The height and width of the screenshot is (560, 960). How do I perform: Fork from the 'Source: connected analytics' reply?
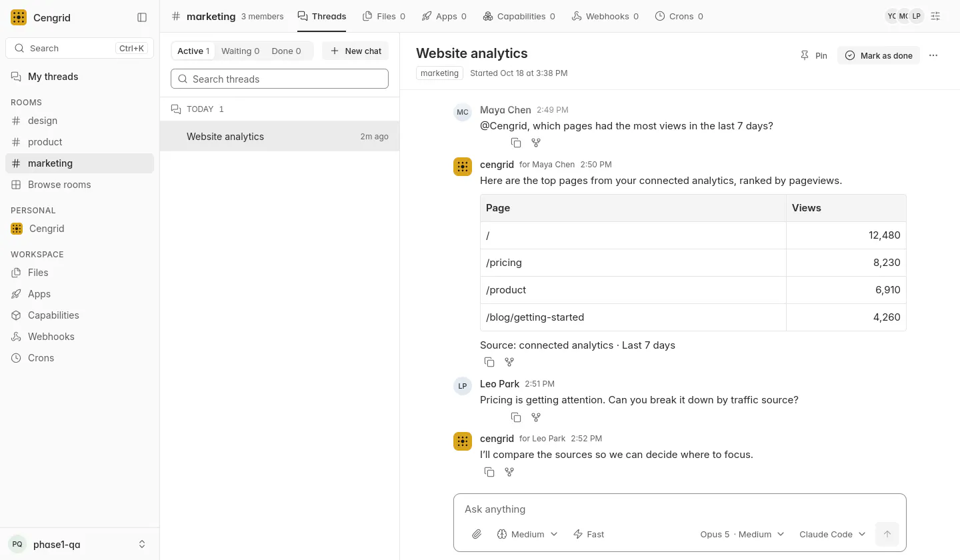pos(509,362)
